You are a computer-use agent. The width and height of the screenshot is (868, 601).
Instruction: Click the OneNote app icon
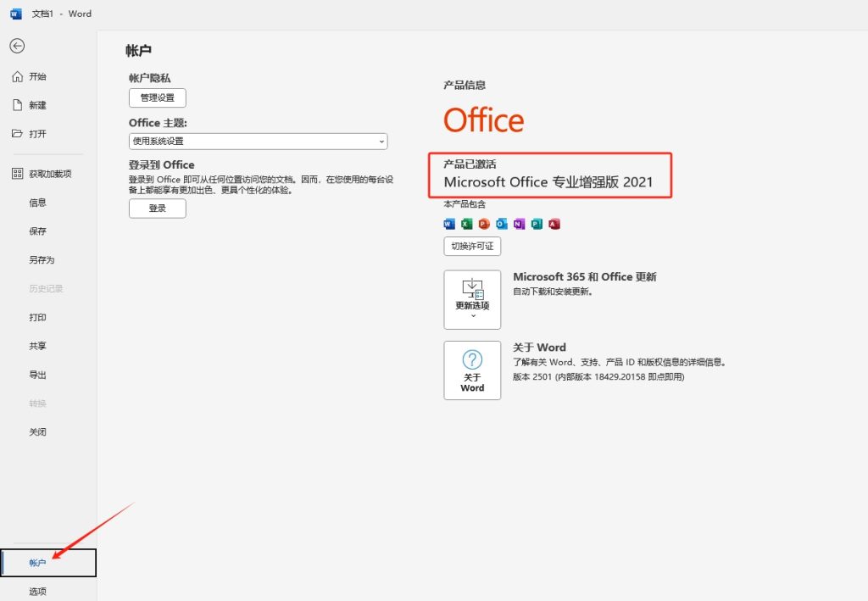coord(520,224)
